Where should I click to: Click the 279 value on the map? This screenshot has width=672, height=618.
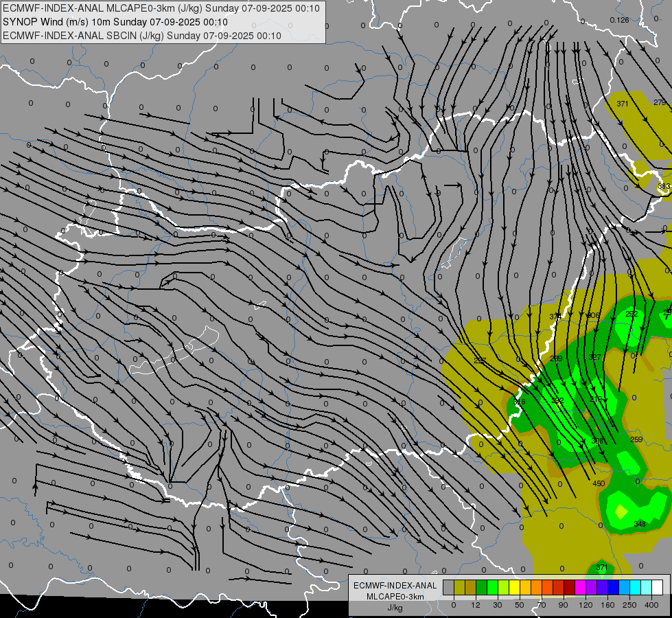tap(660, 102)
